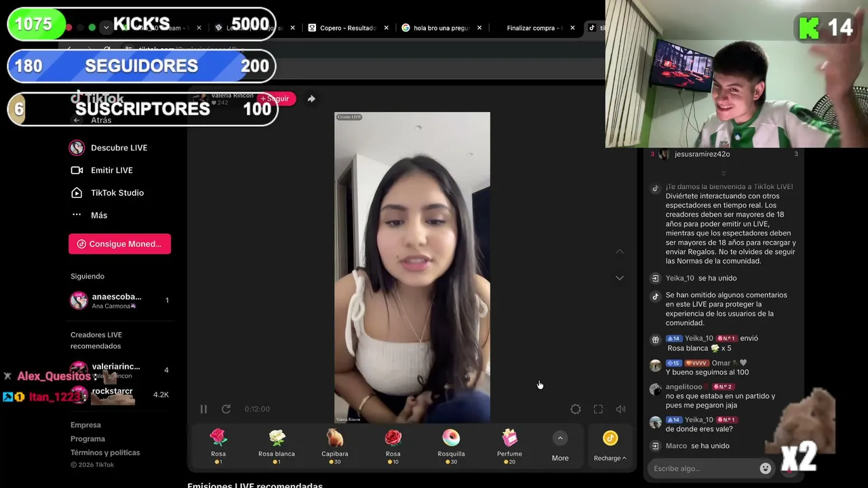Open the emoji picker in chat
This screenshot has height=488, width=868.
[766, 468]
